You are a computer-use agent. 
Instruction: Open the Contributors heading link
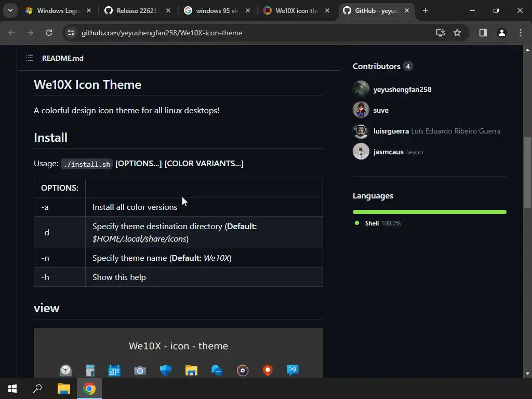pyautogui.click(x=383, y=66)
